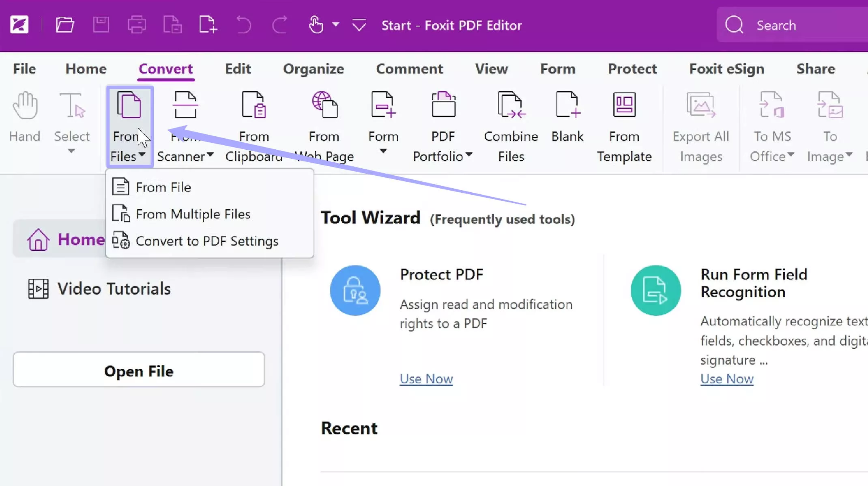Switch to the Foxit eSign tab
Screen dimensions: 868x486
pyautogui.click(x=727, y=69)
